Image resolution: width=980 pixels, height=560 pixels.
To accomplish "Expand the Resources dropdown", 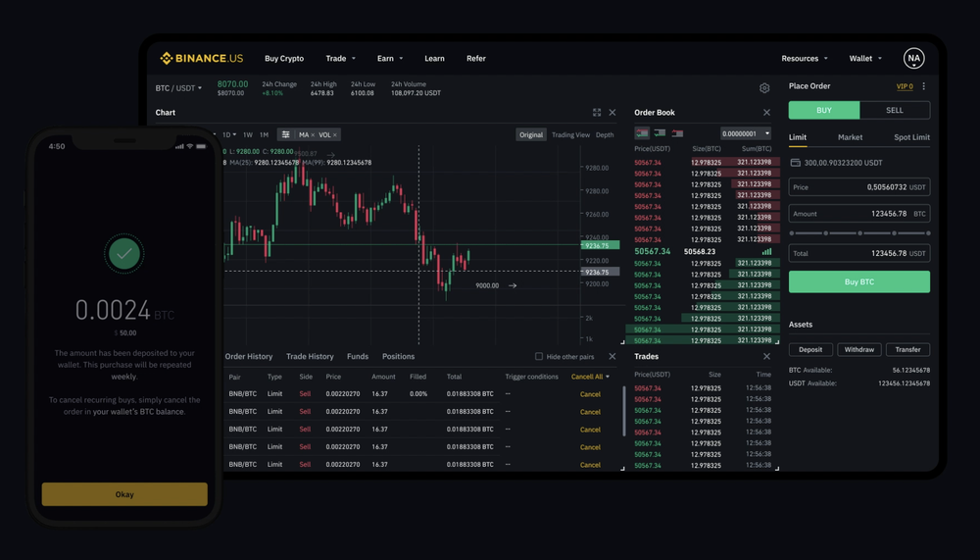I will pos(805,58).
